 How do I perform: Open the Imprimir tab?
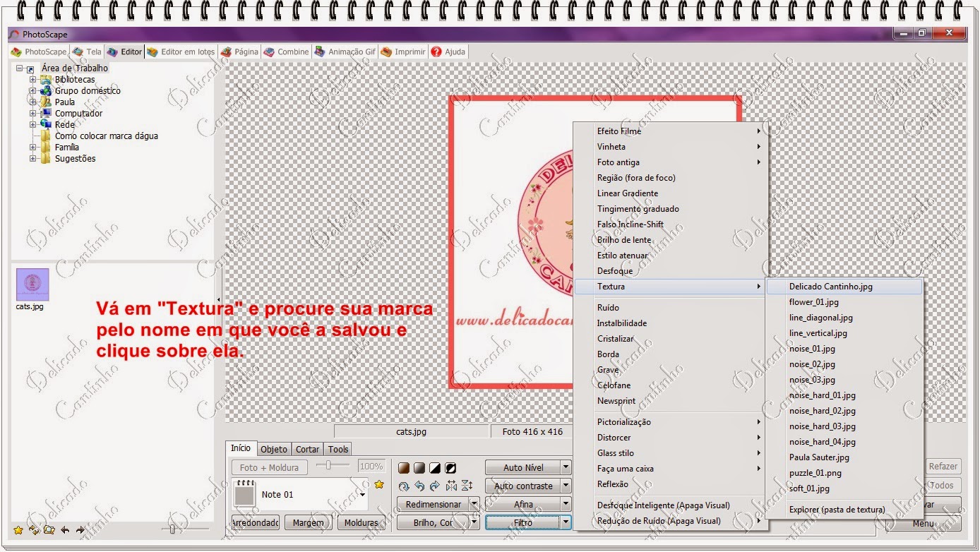[403, 52]
